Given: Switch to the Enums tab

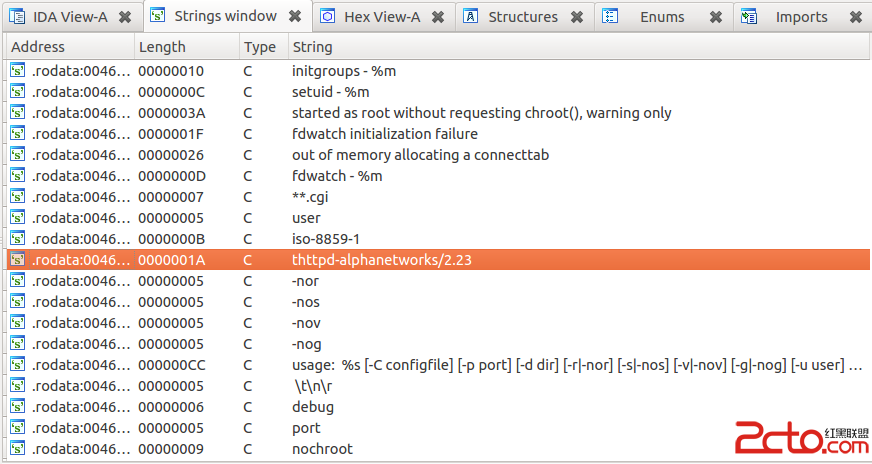Looking at the screenshot, I should 662,17.
